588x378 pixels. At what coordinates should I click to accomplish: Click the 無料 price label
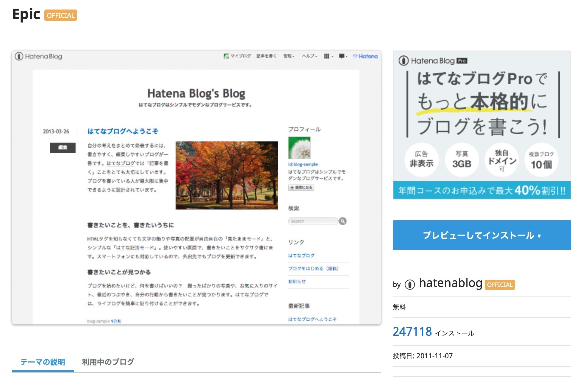click(399, 307)
